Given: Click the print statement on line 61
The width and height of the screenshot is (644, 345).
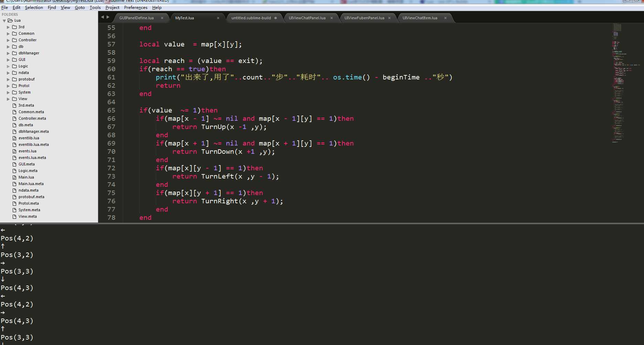Looking at the screenshot, I should [x=304, y=77].
